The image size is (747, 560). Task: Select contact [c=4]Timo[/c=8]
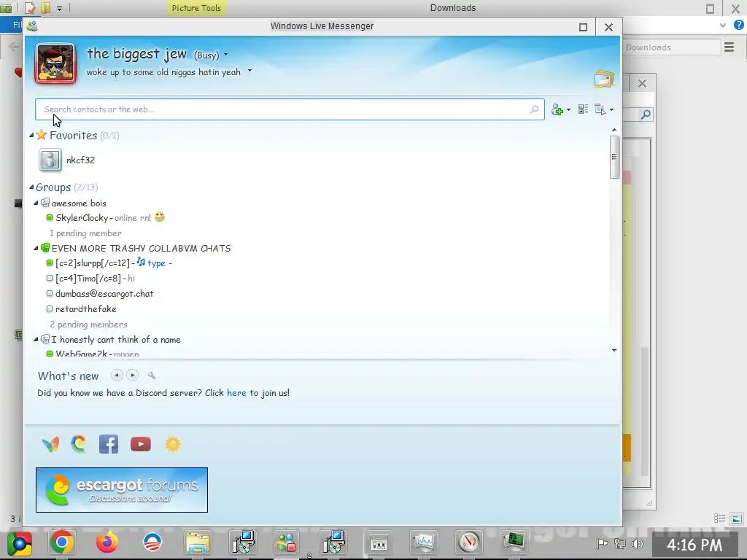(x=88, y=279)
